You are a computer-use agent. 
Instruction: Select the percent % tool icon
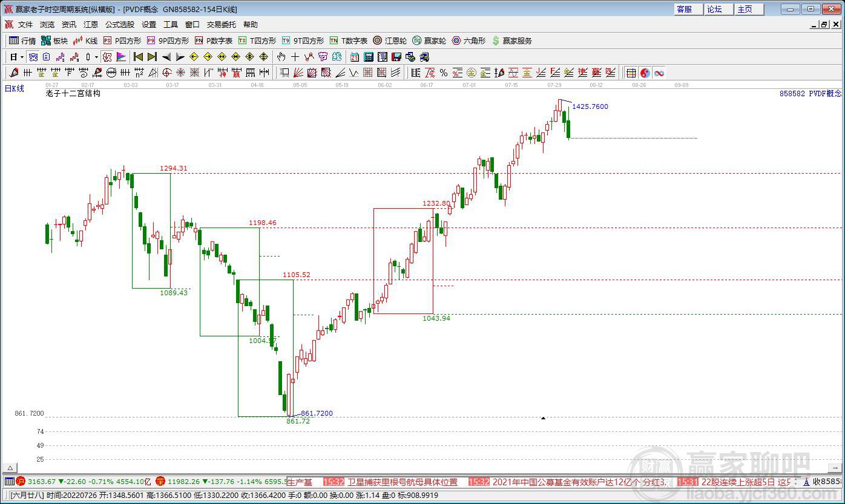click(444, 73)
